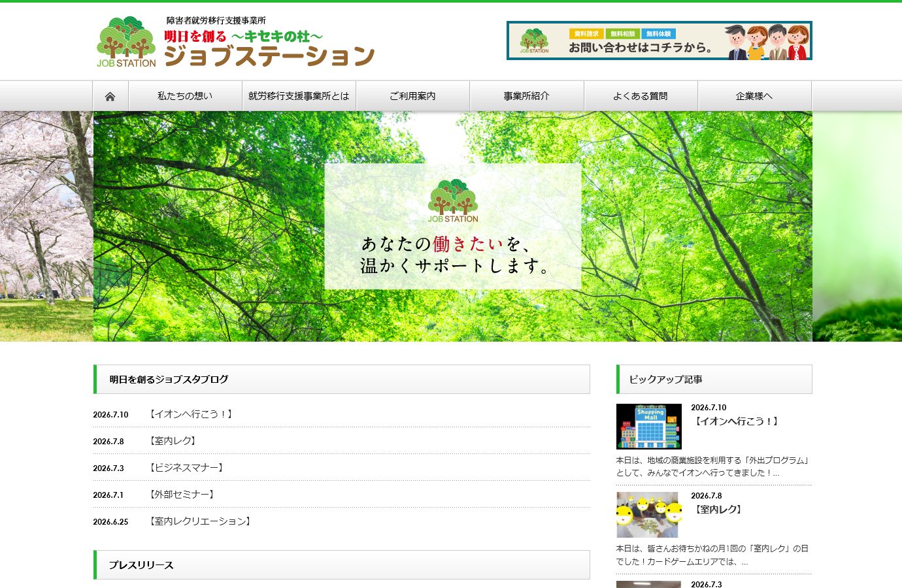Click the Shopping Mall pickup thumbnail
Image resolution: width=902 pixels, height=588 pixels.
pyautogui.click(x=649, y=426)
